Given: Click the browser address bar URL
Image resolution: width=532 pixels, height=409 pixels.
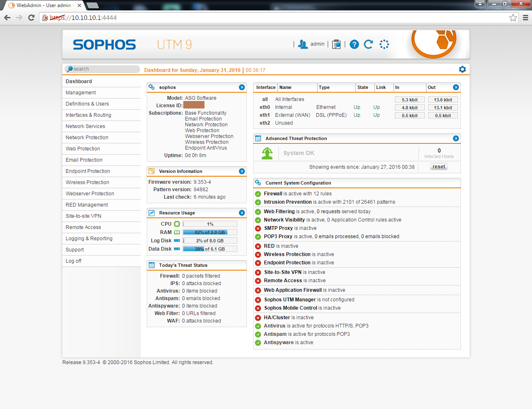Looking at the screenshot, I should (x=83, y=18).
